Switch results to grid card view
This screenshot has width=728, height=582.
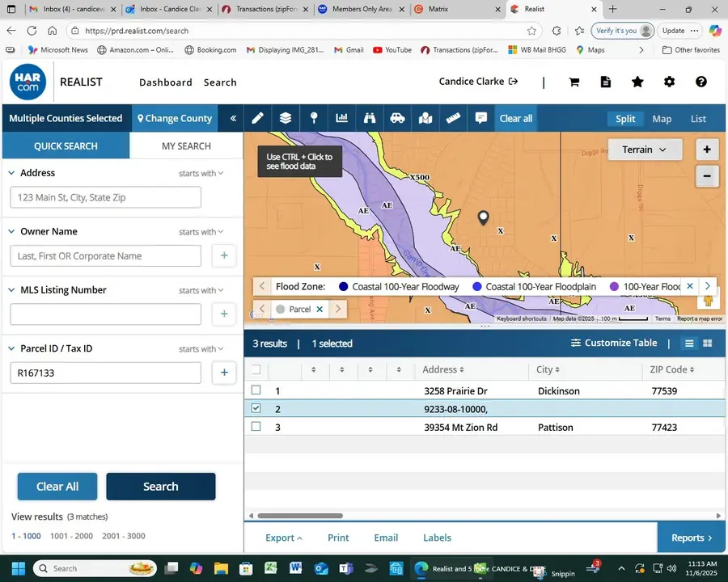[708, 344]
